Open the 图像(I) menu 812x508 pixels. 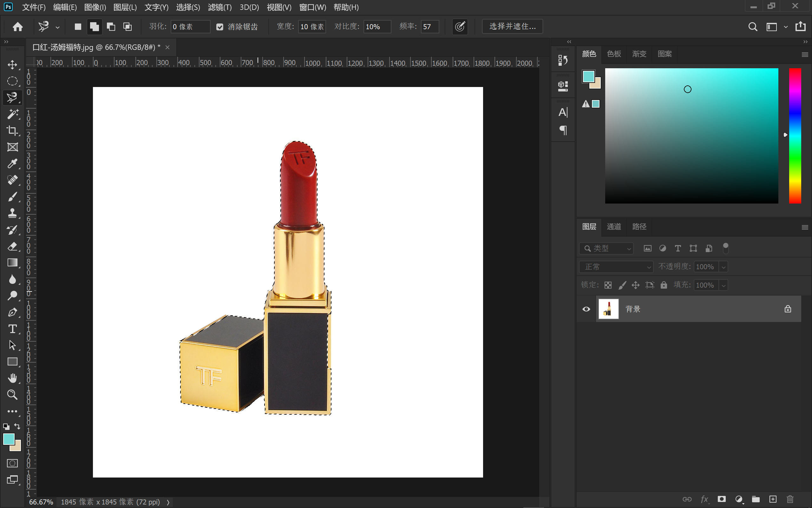[x=95, y=7]
